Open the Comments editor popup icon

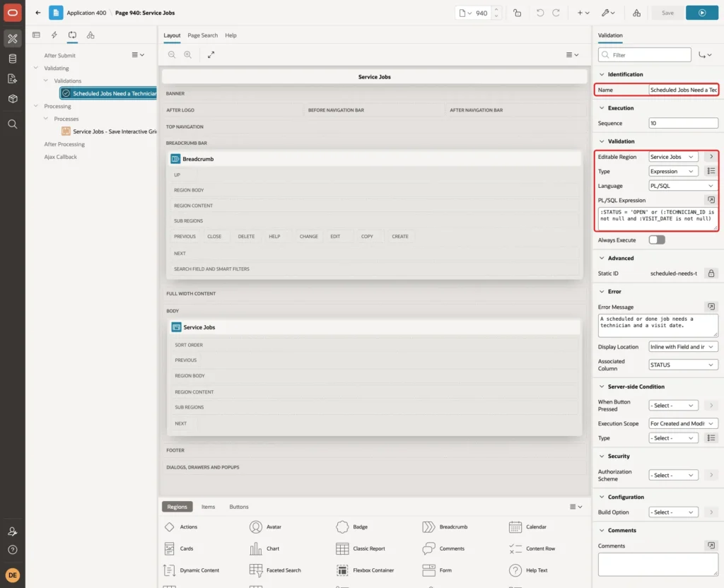coord(711,545)
